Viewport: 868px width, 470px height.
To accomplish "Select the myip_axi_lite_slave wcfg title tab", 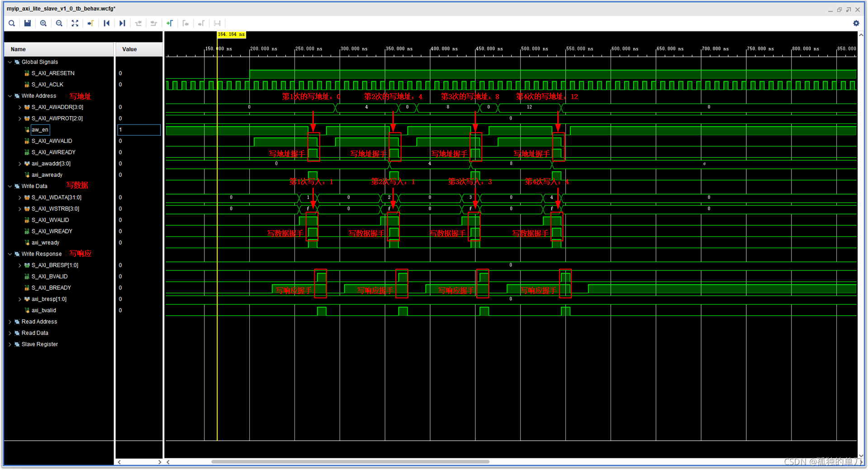I will (x=61, y=9).
